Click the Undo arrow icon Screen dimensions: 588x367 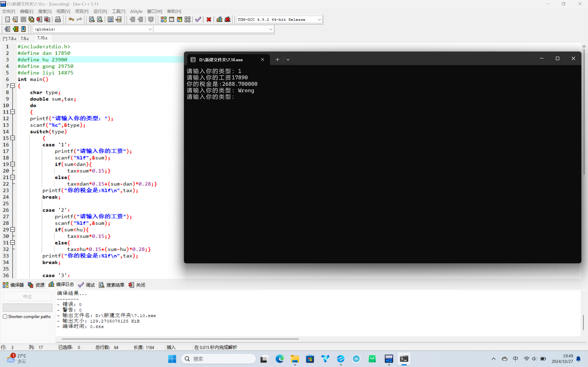coord(71,19)
